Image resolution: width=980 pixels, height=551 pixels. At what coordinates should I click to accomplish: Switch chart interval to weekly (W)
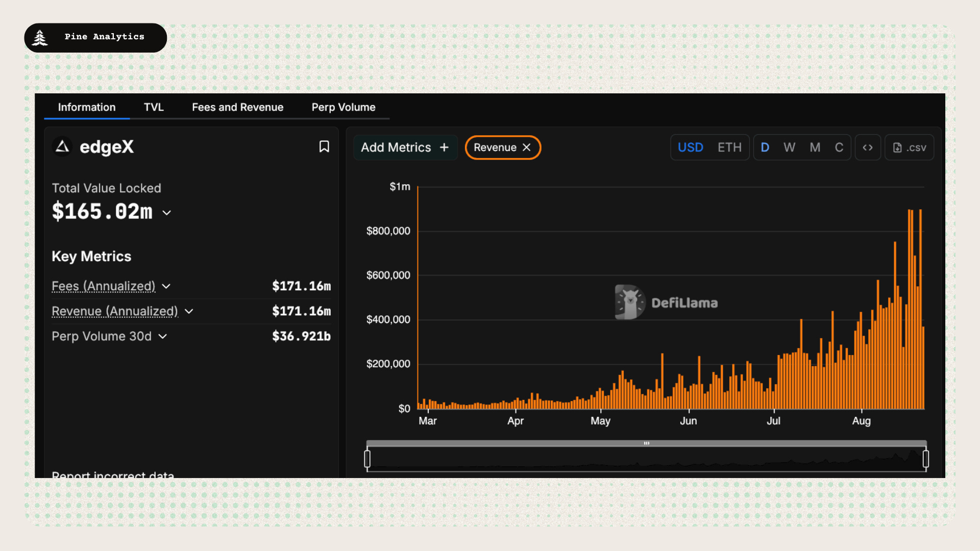(x=789, y=147)
